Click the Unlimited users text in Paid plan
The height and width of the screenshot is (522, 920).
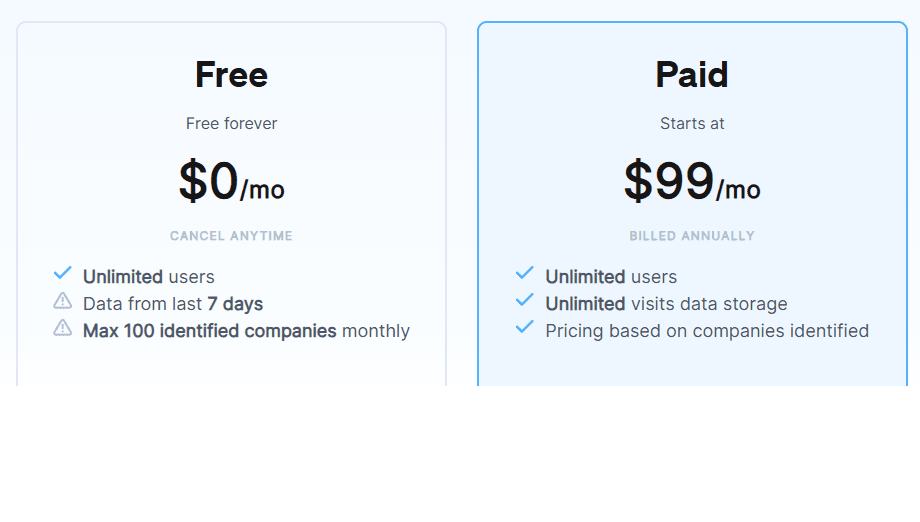point(611,277)
